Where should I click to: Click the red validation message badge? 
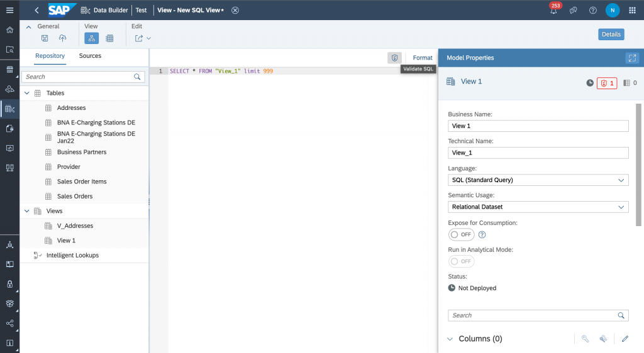pos(607,84)
